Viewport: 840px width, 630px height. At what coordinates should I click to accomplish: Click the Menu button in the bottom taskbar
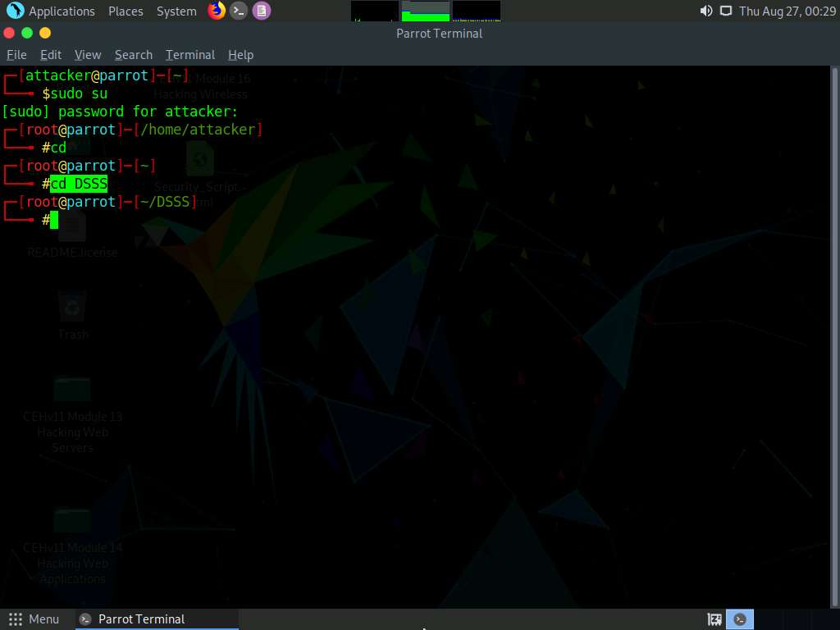pos(34,619)
